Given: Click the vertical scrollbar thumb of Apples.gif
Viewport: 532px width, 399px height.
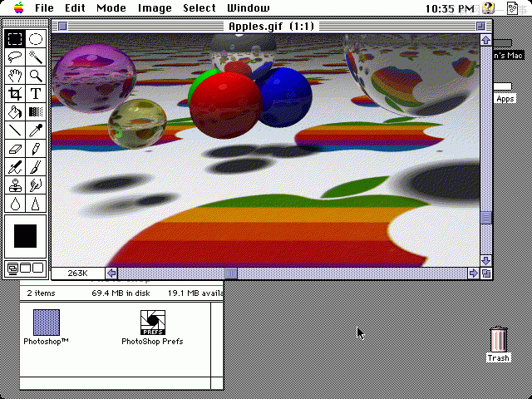Looking at the screenshot, I should click(x=485, y=218).
